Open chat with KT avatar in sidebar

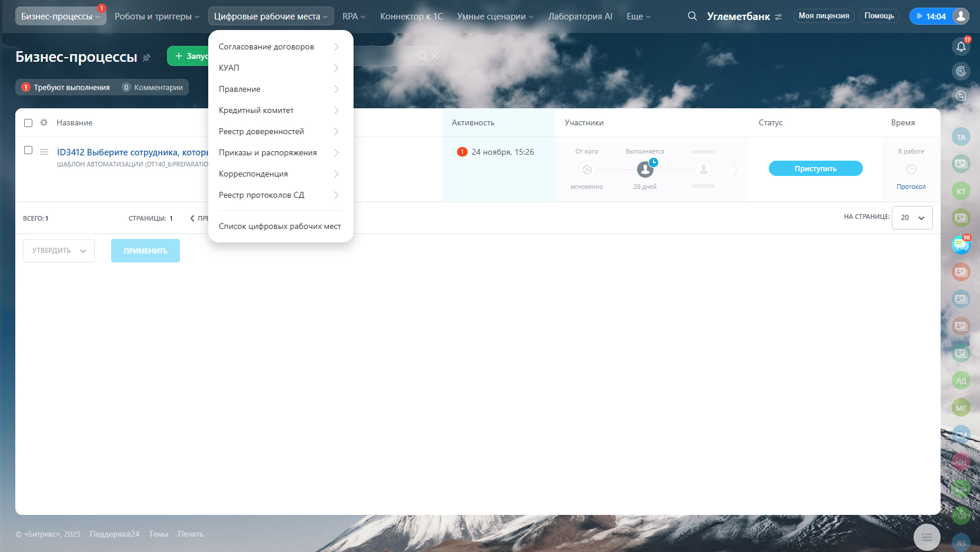pyautogui.click(x=961, y=191)
